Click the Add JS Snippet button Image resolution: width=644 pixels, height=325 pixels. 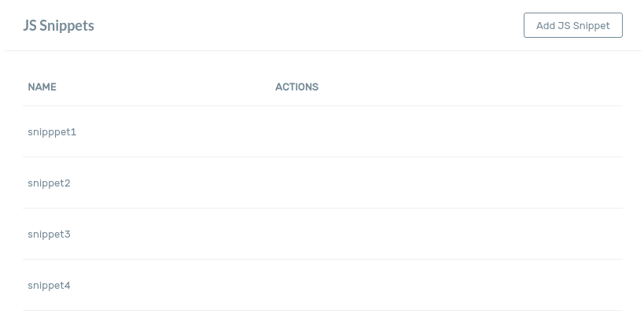coord(572,25)
